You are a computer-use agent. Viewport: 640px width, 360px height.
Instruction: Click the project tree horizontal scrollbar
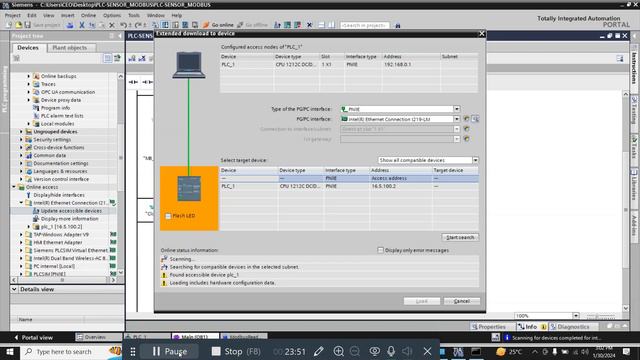coord(62,280)
